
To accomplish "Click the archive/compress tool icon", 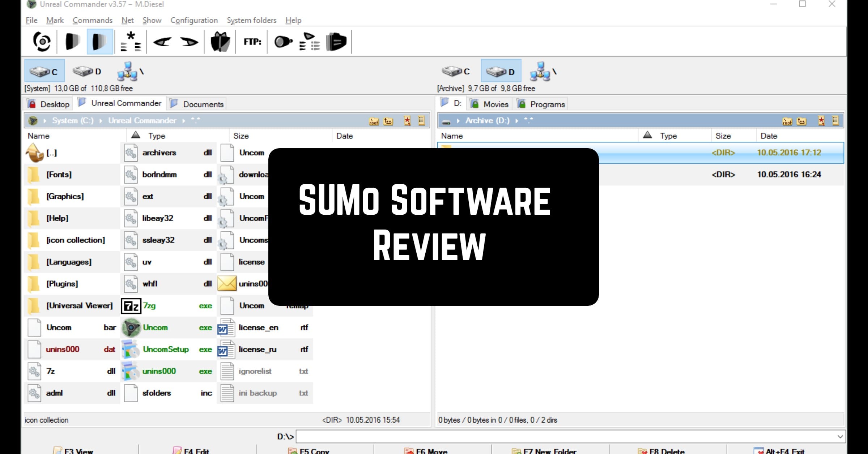I will point(221,41).
